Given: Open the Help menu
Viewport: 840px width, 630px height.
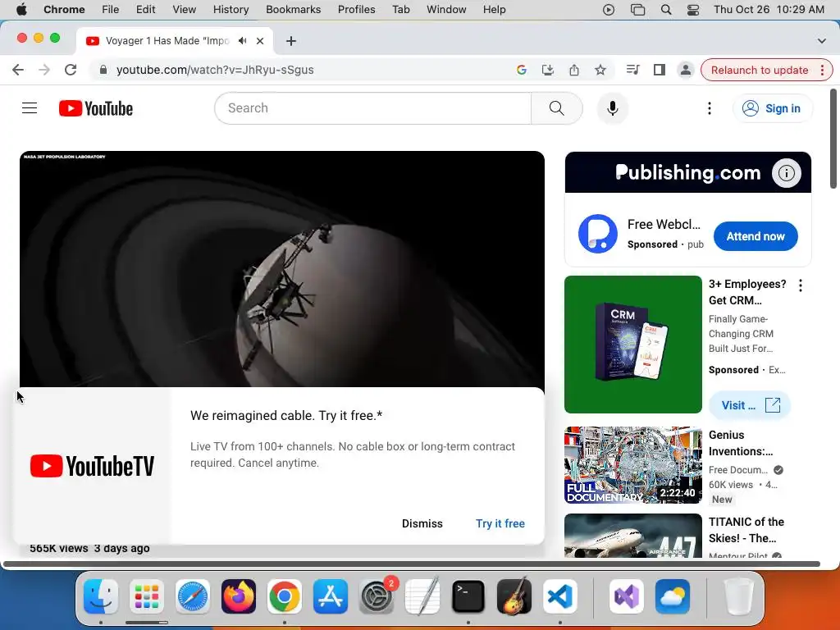Looking at the screenshot, I should 494,9.
